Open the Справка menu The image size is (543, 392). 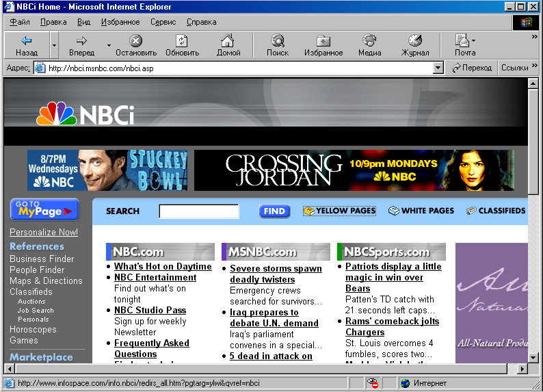(201, 22)
